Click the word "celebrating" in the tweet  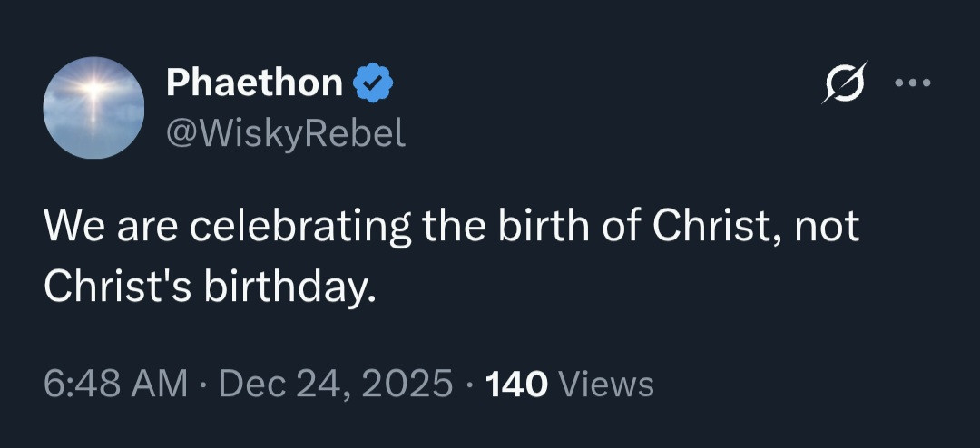(x=300, y=227)
